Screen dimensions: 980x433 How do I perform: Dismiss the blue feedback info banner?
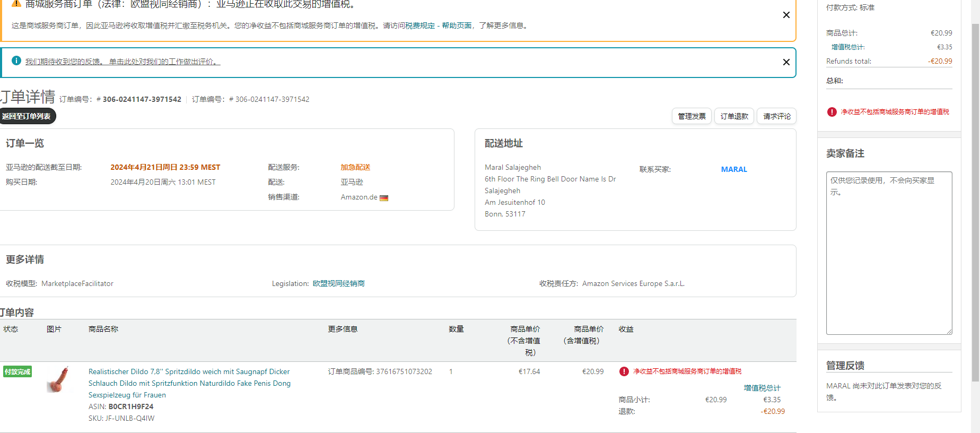coord(786,62)
